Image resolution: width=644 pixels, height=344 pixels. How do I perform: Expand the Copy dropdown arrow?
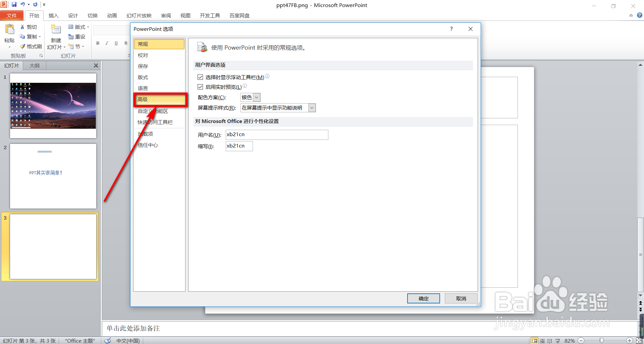40,37
